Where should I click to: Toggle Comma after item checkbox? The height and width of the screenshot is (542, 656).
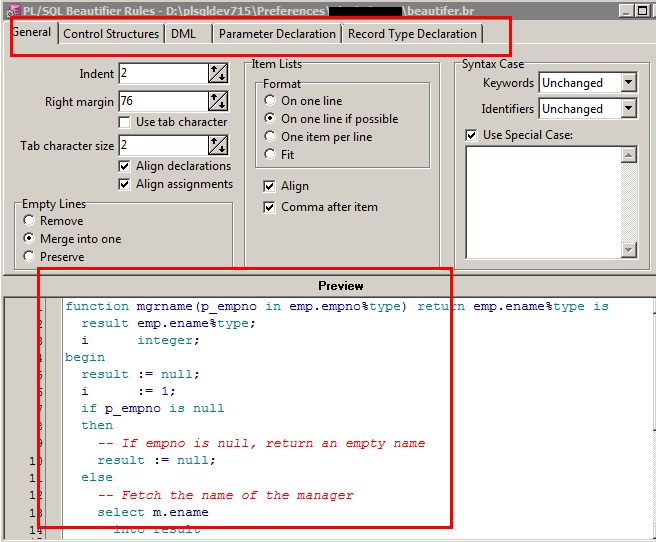pos(269,207)
